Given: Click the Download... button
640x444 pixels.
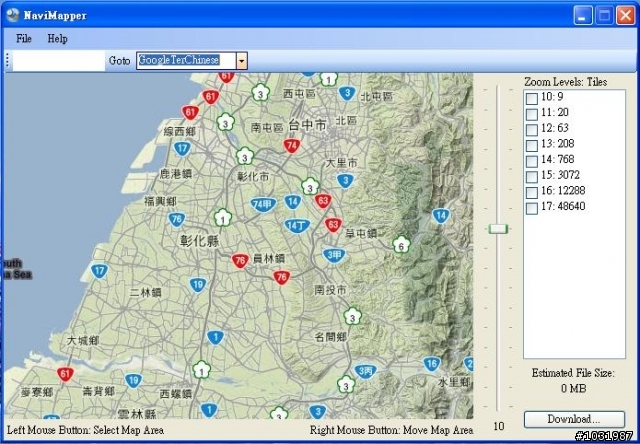Looking at the screenshot, I should 574,419.
